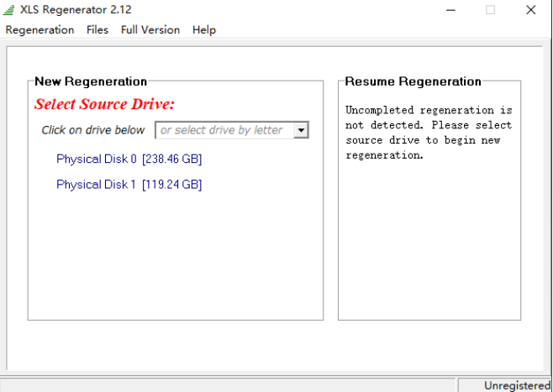Click the red 'Select Source Drive:' heading
Image resolution: width=553 pixels, height=392 pixels.
104,105
